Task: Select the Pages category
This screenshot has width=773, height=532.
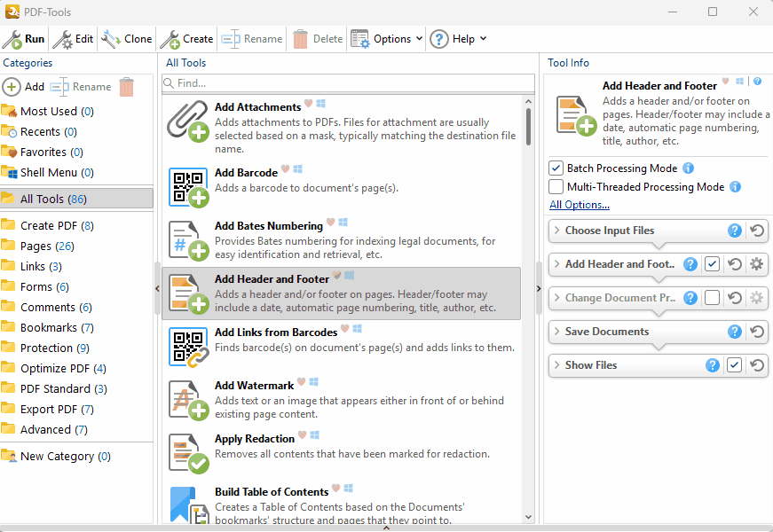Action: (x=35, y=246)
